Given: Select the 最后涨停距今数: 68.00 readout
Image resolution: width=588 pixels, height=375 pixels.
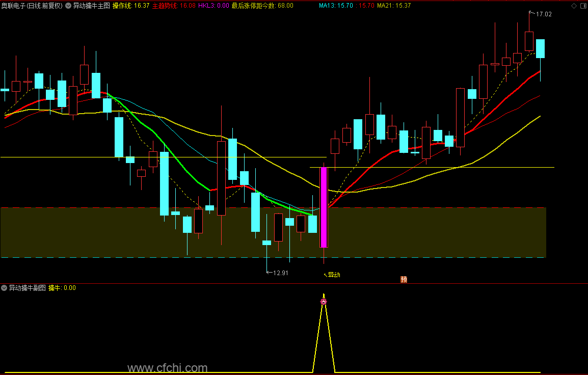Looking at the screenshot, I should coord(262,6).
